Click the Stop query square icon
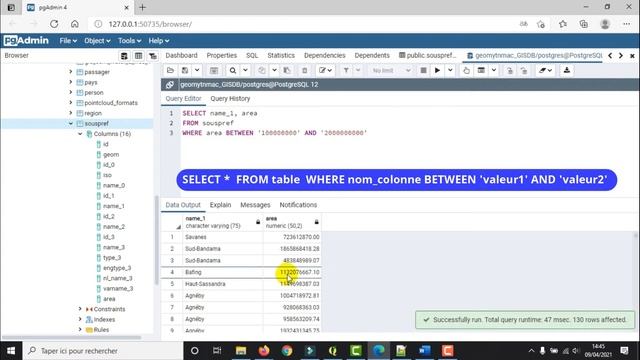The image size is (640, 360). (423, 71)
